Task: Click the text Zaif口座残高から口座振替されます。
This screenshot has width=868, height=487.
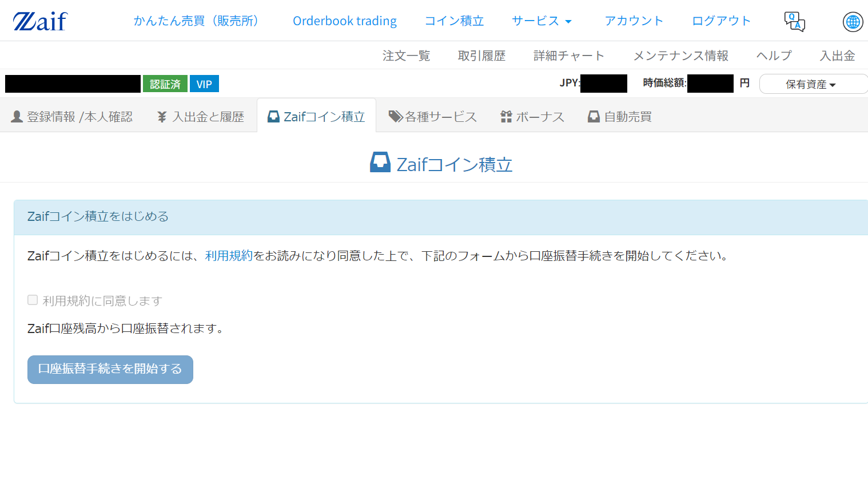Action: [x=126, y=328]
